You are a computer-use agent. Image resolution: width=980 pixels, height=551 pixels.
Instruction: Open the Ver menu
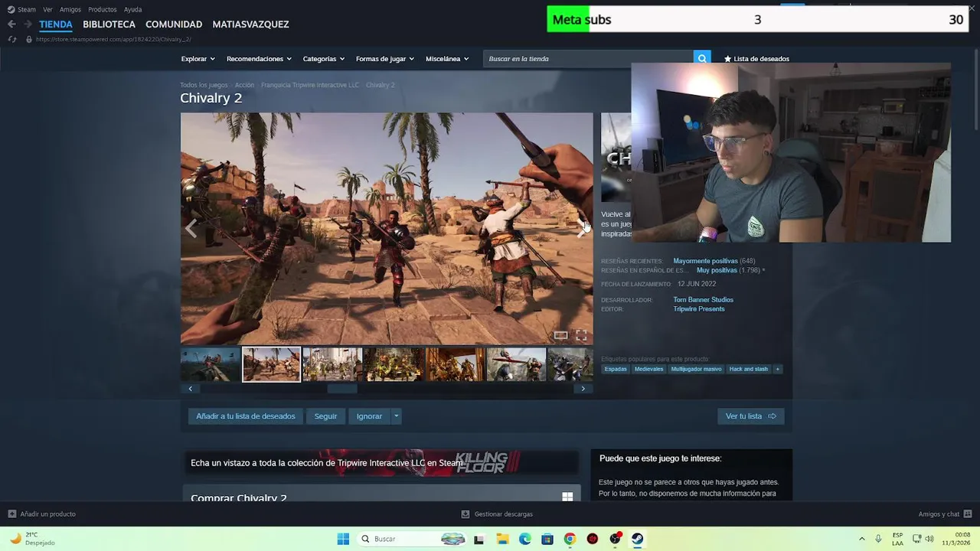[48, 9]
